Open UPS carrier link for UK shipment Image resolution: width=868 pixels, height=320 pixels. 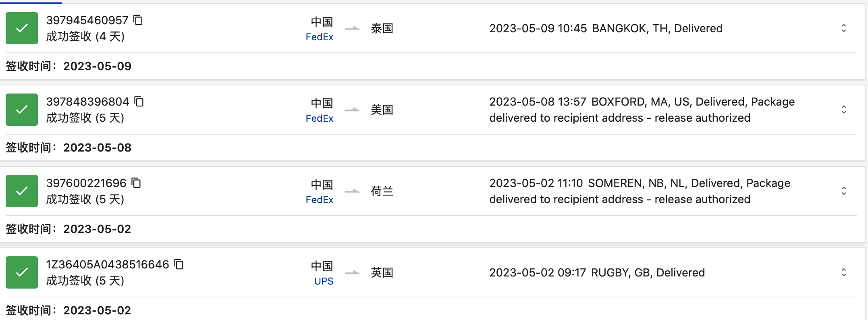coord(324,281)
